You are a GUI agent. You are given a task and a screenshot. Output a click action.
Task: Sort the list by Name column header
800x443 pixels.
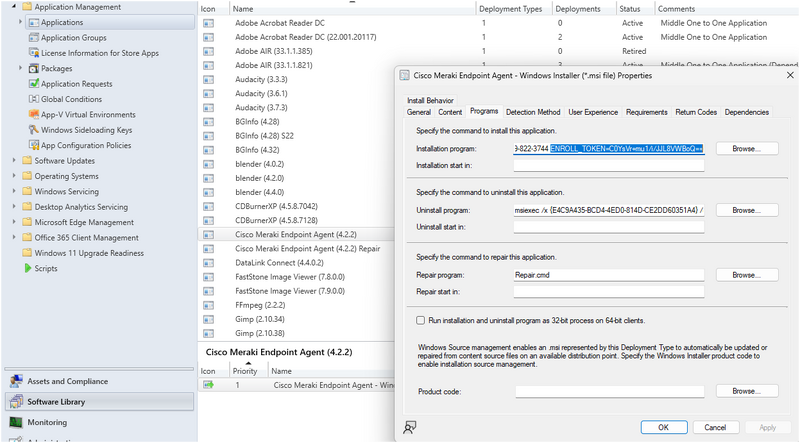(352, 9)
